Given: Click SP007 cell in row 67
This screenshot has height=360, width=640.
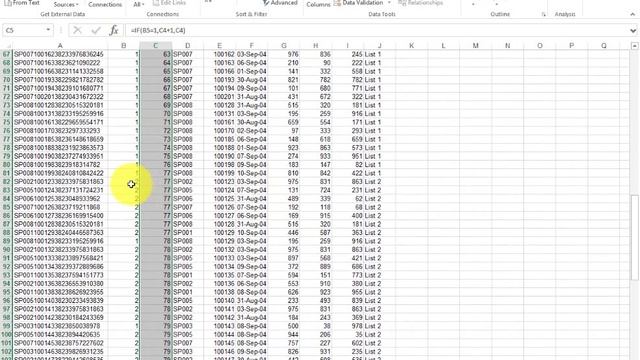Looking at the screenshot, I should [187, 54].
